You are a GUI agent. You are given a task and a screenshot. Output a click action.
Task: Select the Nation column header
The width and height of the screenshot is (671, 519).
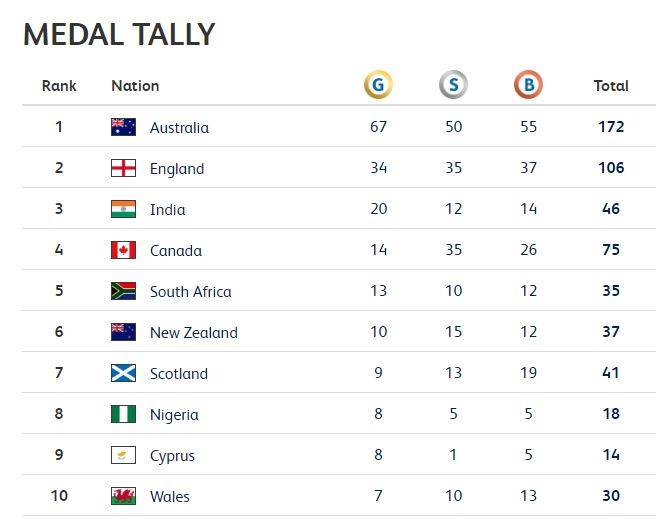[135, 86]
